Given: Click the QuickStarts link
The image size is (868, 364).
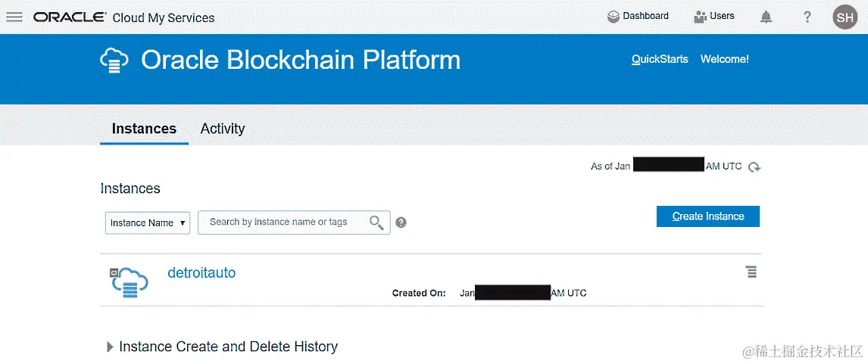Looking at the screenshot, I should pos(660,59).
